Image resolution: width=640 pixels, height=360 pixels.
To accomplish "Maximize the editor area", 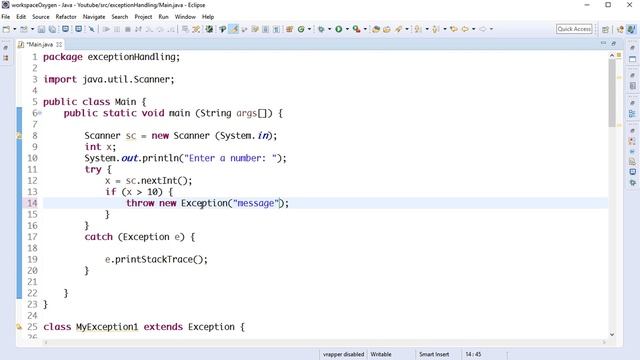I will (x=613, y=43).
